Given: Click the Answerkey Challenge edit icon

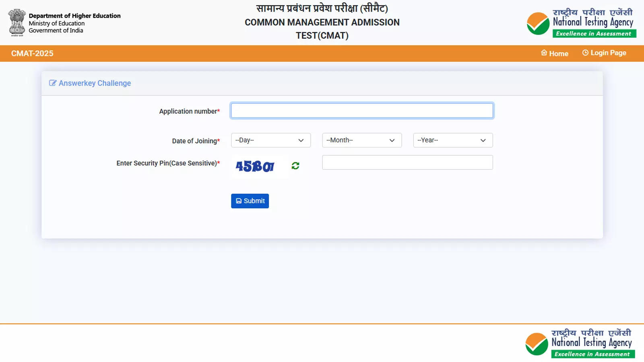Looking at the screenshot, I should click(x=53, y=83).
